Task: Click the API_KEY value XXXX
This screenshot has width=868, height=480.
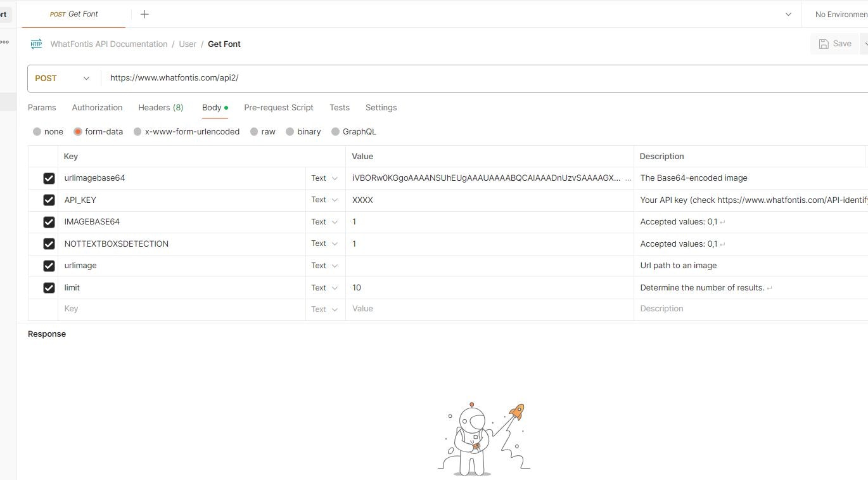Action: 362,200
